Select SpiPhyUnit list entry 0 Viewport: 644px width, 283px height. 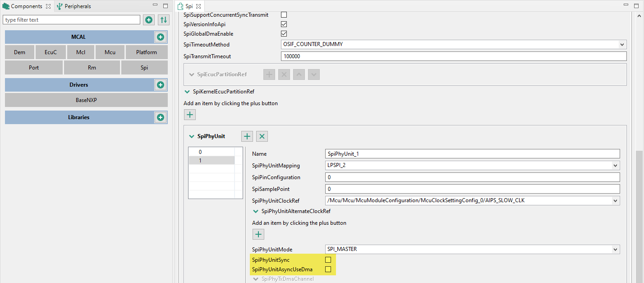coord(212,152)
